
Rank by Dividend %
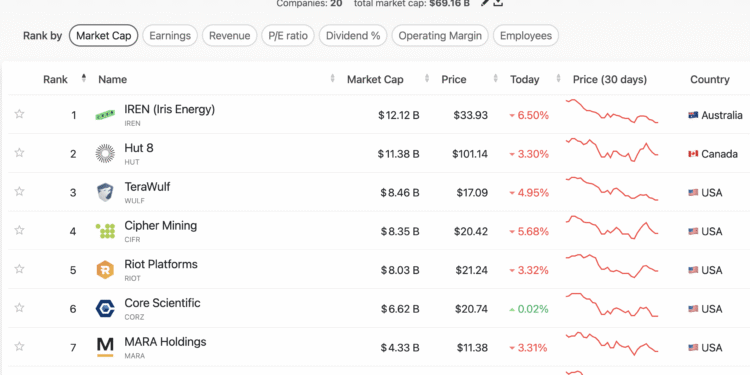tap(353, 36)
